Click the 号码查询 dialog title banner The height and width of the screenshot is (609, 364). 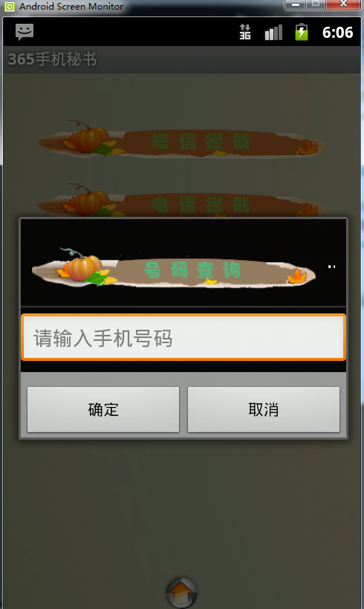point(174,269)
